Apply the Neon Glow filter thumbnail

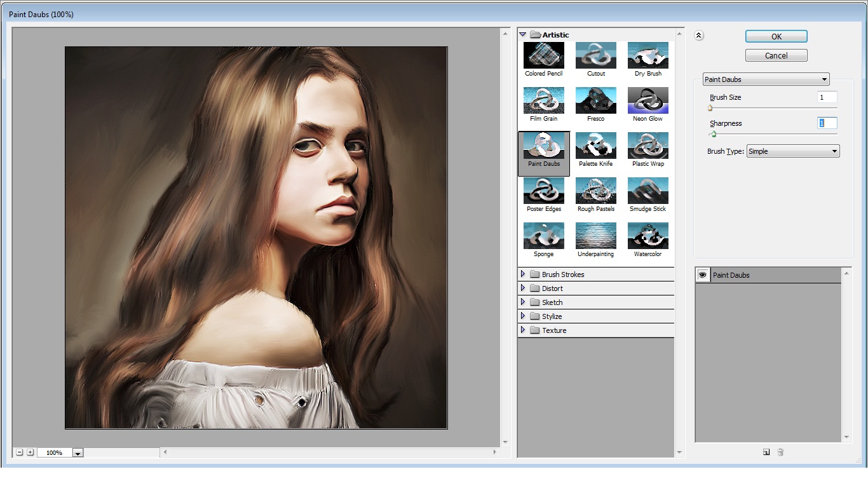tap(648, 101)
